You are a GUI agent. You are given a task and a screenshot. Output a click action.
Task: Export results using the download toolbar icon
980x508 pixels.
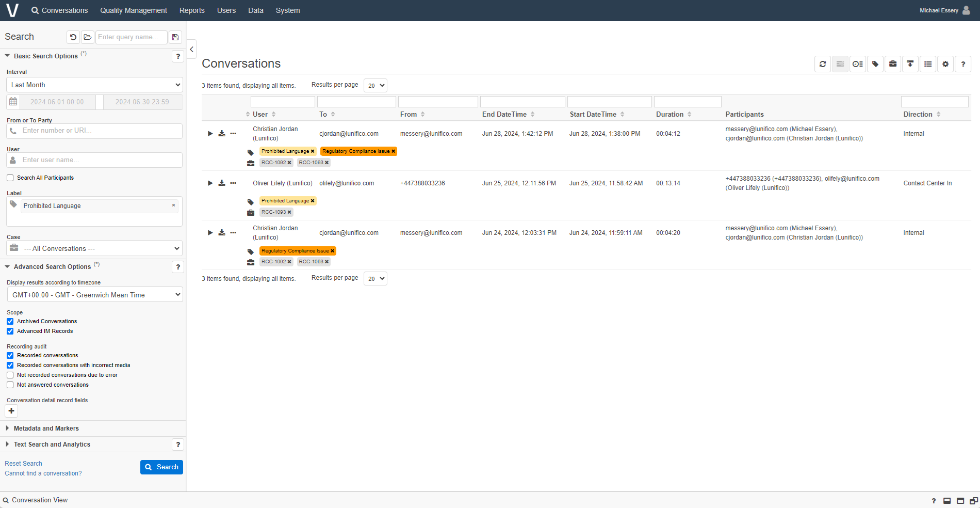pos(910,64)
